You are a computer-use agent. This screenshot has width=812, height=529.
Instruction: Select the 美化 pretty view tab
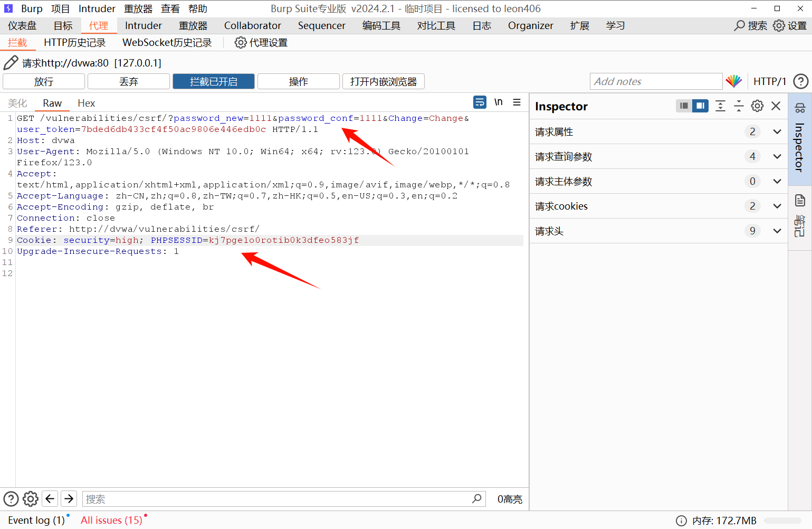(x=17, y=103)
